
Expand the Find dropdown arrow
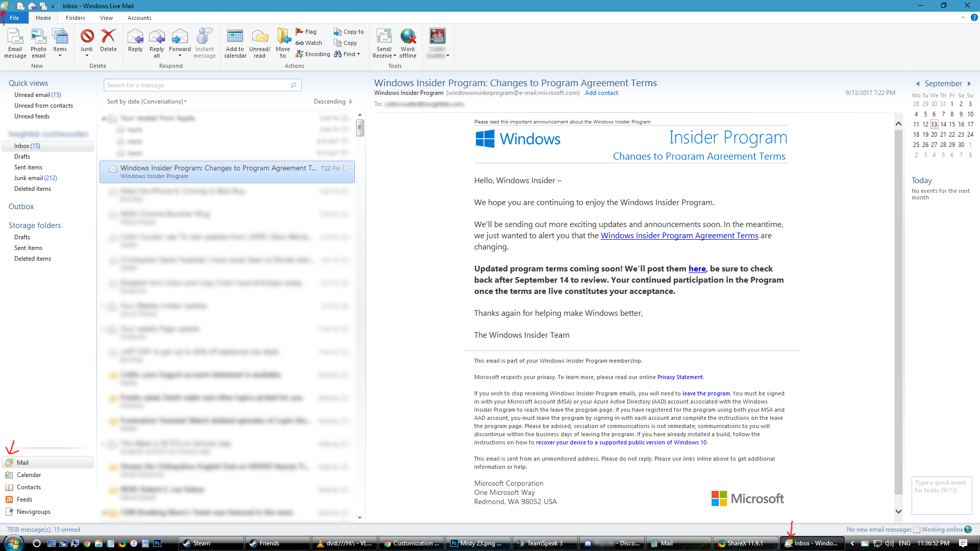click(359, 54)
